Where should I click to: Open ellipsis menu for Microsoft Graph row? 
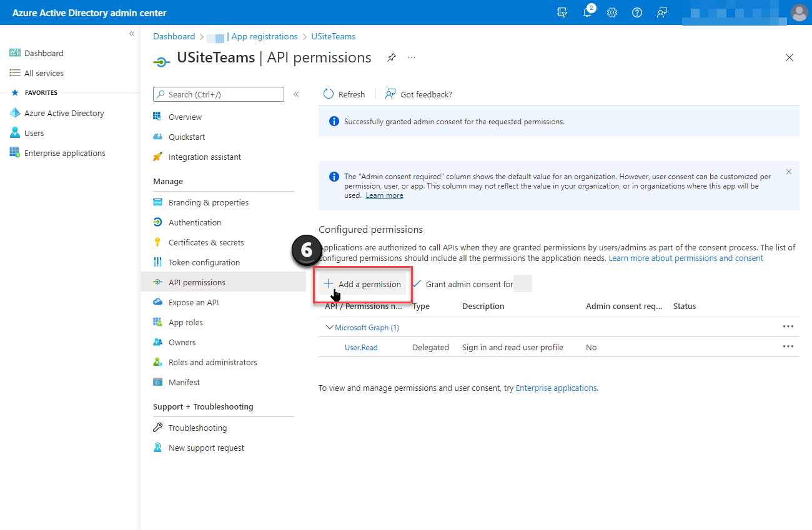pyautogui.click(x=788, y=326)
